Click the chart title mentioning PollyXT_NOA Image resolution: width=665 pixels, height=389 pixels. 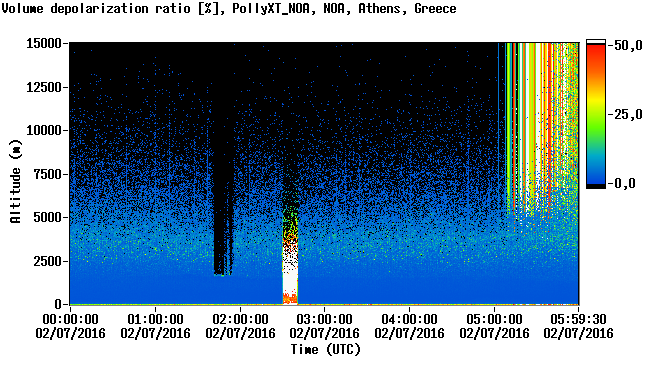click(x=229, y=8)
